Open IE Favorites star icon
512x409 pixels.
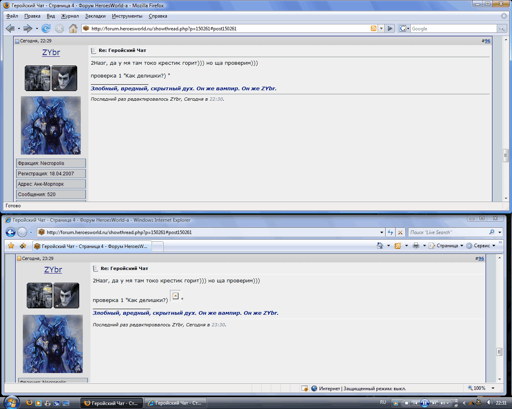click(x=11, y=246)
